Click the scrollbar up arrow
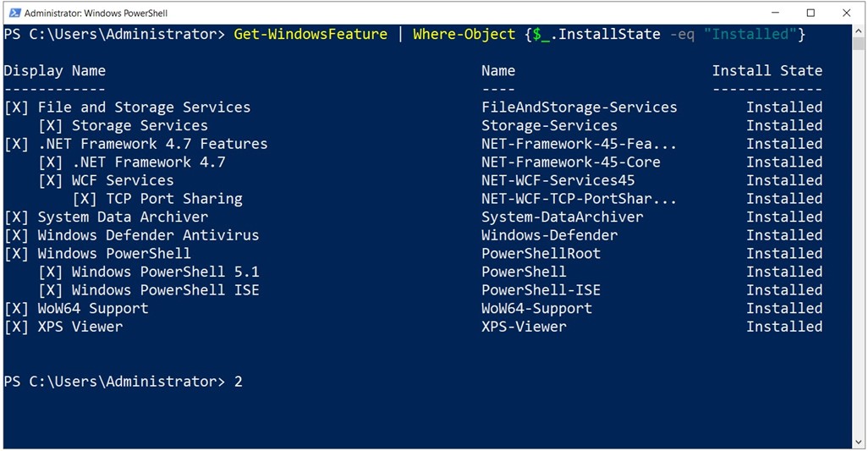This screenshot has width=868, height=451. pos(859,30)
